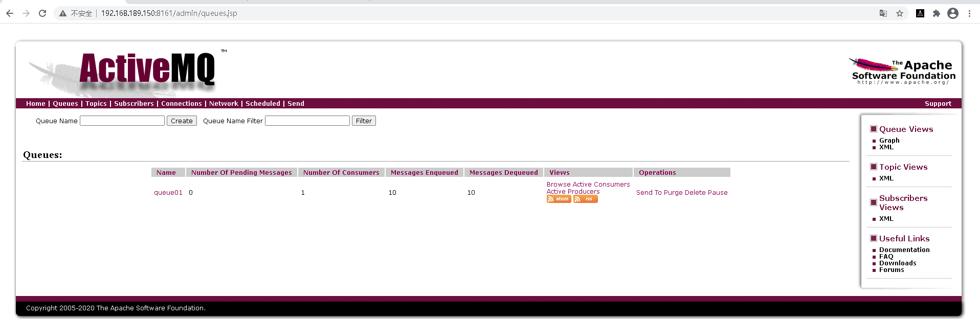Image resolution: width=980 pixels, height=319 pixels.
Task: Open the Home menu item
Action: click(36, 103)
